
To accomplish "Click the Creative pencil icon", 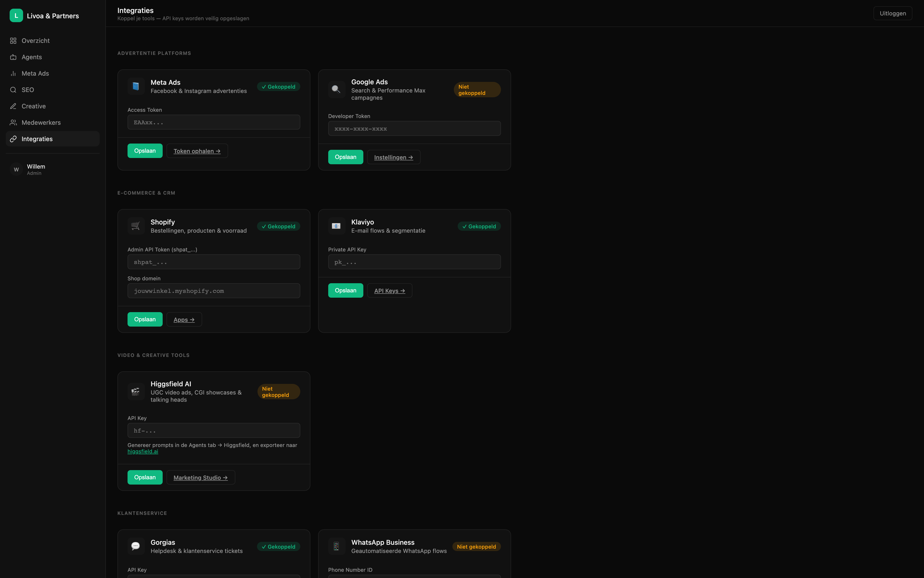I will point(13,106).
